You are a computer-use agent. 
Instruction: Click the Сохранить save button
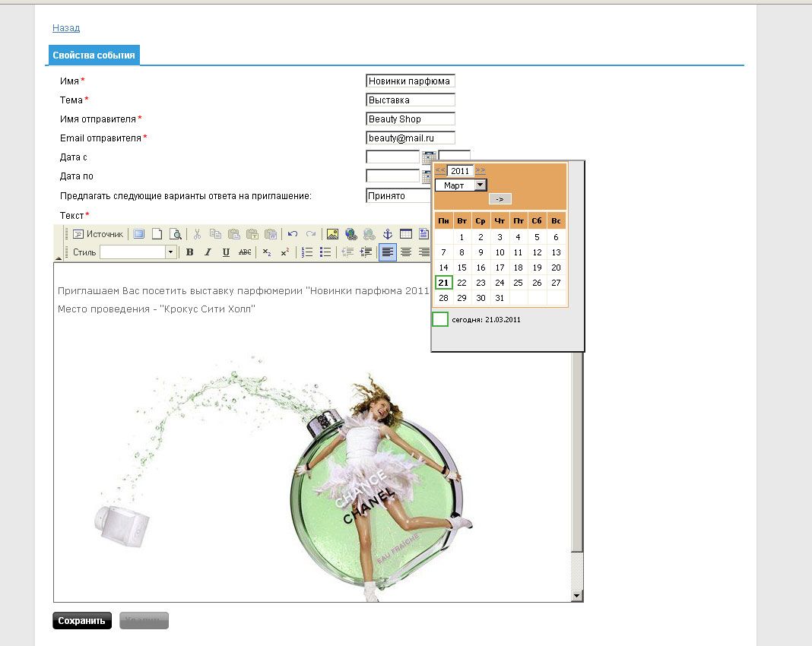tap(82, 621)
